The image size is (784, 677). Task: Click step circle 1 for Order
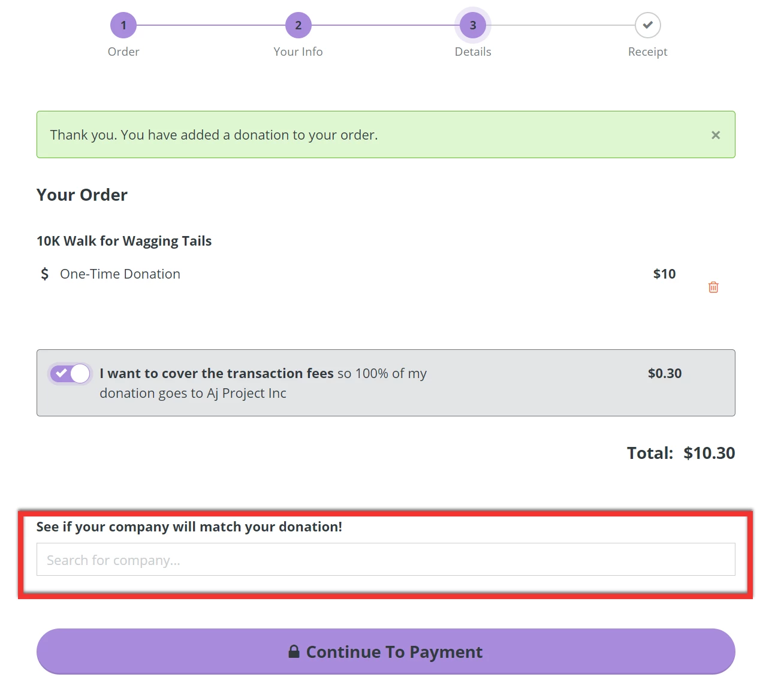(123, 25)
